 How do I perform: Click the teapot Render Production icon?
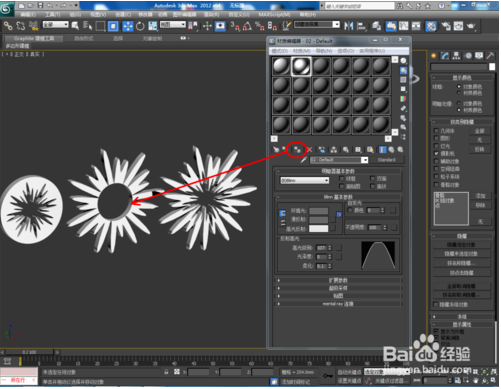coord(471,26)
